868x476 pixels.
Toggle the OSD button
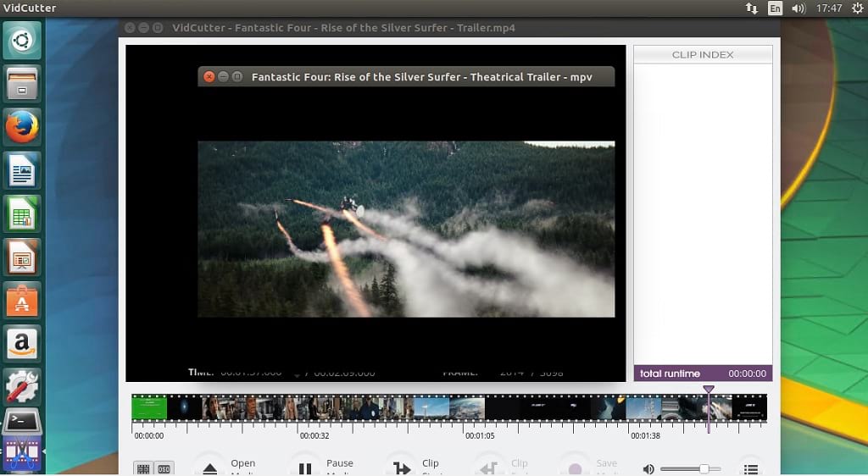pyautogui.click(x=164, y=469)
